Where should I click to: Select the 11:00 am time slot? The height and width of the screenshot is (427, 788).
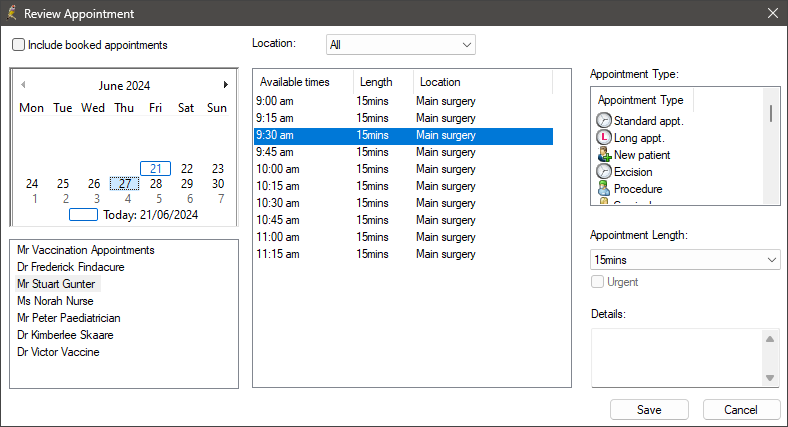coord(404,237)
